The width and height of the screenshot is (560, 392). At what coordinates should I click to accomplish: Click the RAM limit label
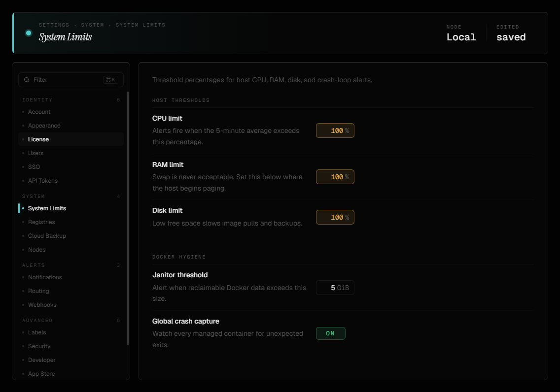(x=168, y=165)
